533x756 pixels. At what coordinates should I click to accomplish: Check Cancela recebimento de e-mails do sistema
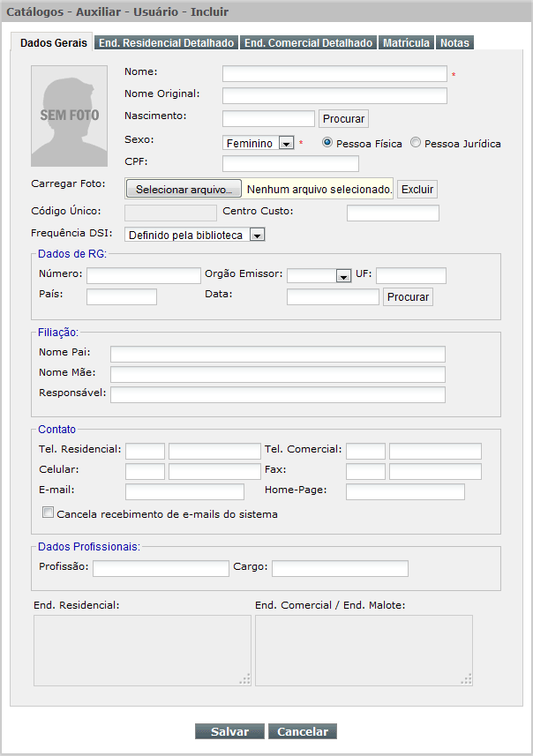coord(48,513)
